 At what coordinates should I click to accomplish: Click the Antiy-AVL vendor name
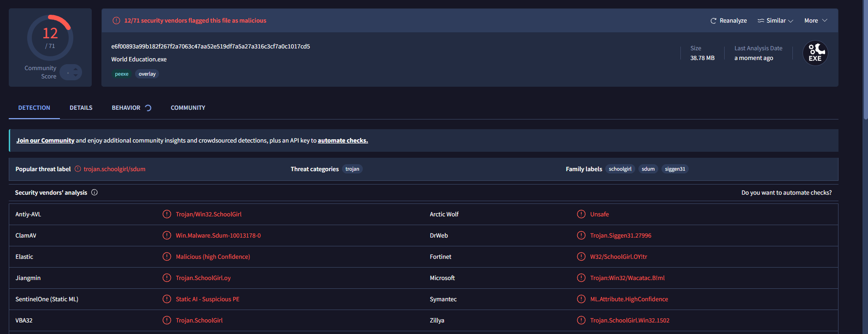(28, 215)
